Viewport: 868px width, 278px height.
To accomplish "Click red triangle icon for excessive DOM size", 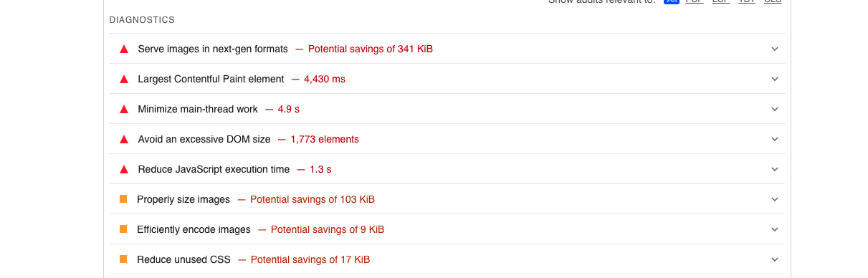I will 123,139.
